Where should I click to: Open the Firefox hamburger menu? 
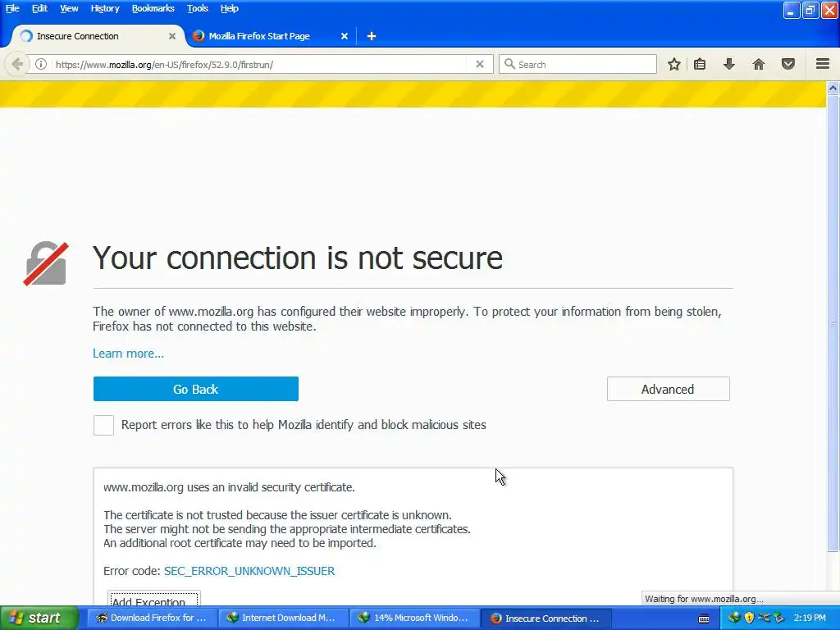pos(823,64)
